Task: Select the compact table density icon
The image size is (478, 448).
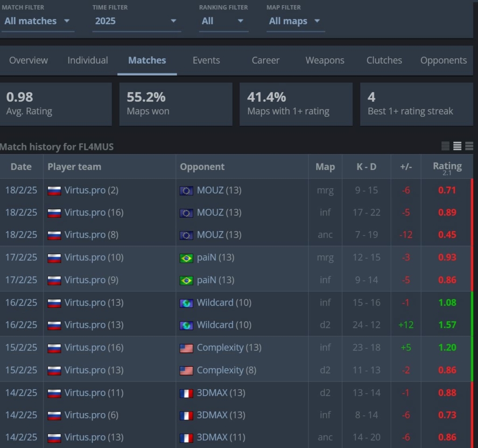Action: pos(445,146)
